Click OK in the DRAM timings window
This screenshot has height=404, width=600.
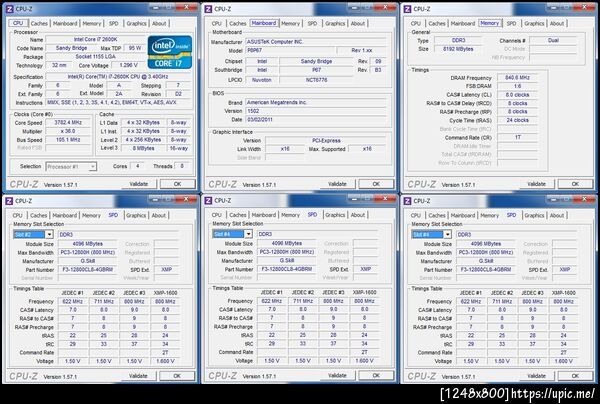coord(575,184)
